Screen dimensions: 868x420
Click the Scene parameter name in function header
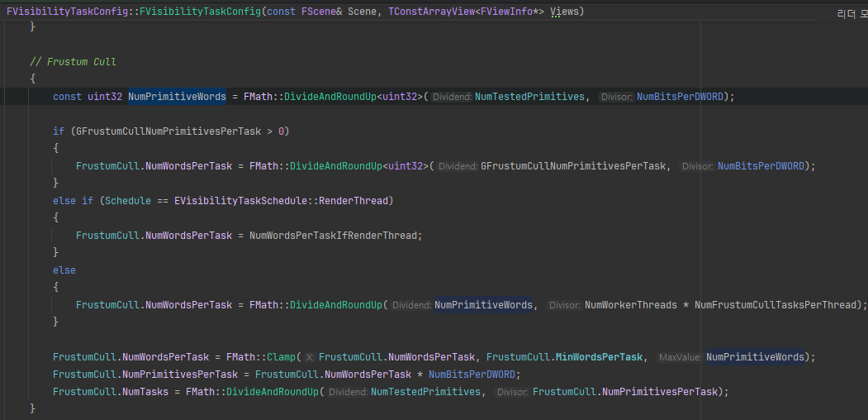click(362, 11)
